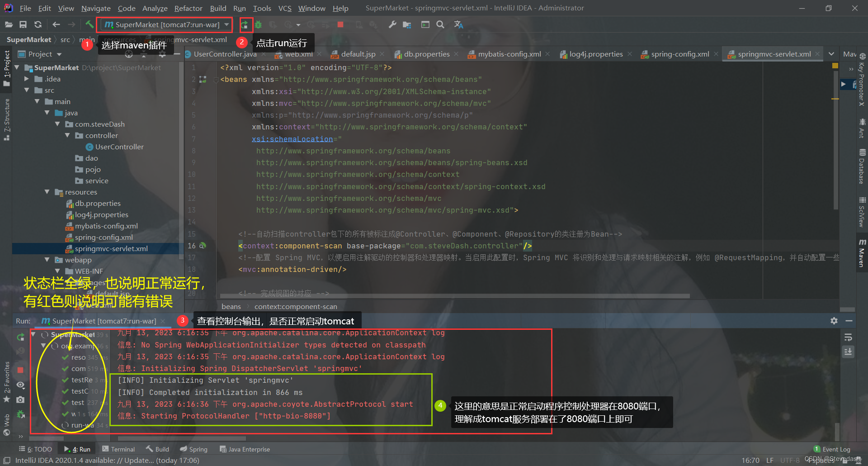Open the run configuration dropdown
Image resolution: width=868 pixels, height=466 pixels.
226,24
